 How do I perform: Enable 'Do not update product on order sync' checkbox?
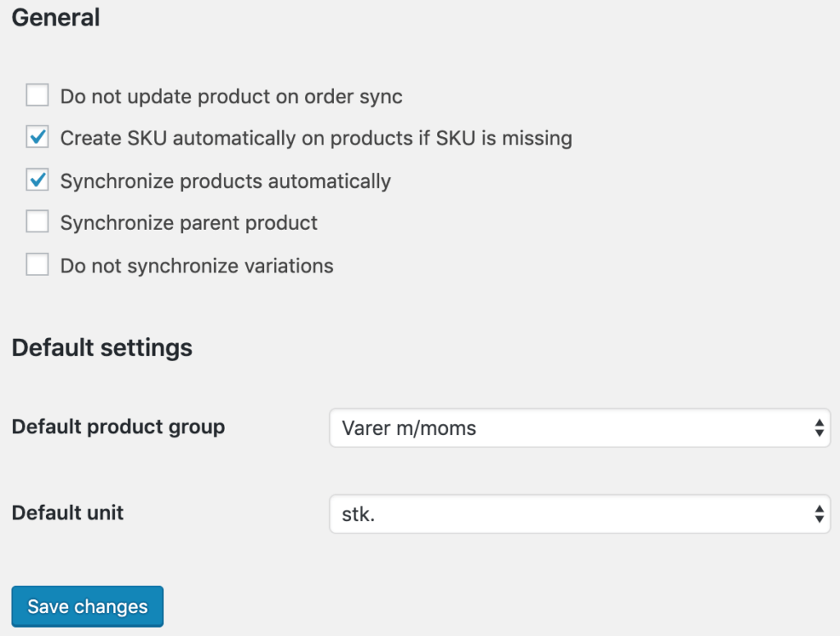[x=38, y=95]
